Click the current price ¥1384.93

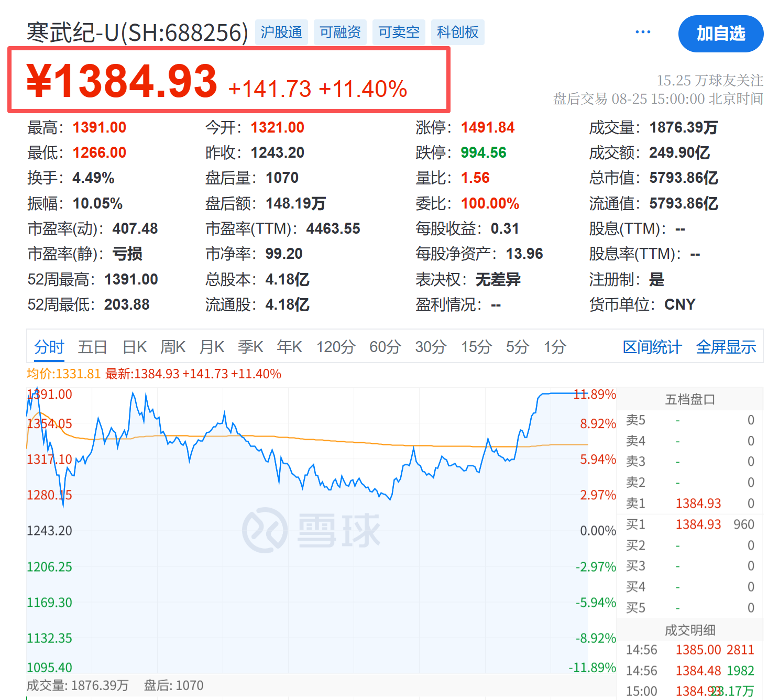122,81
